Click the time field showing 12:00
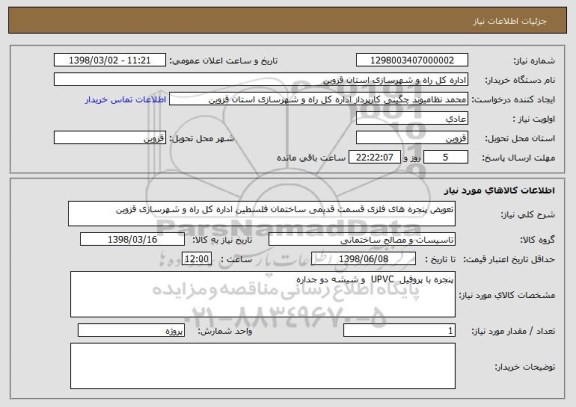 point(197,259)
